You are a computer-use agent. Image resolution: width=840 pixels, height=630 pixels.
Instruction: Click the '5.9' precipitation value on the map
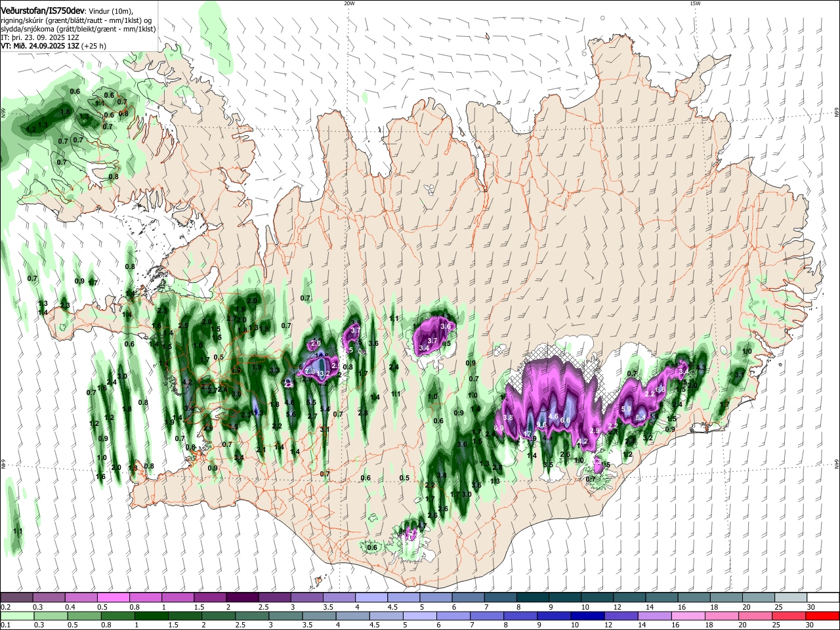pos(625,409)
